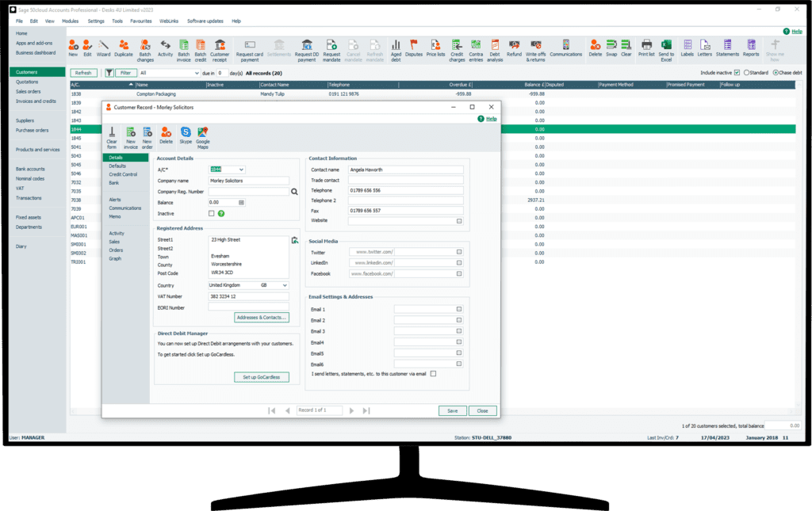This screenshot has width=812, height=511.
Task: Click the Credit charges toolbar icon
Action: [458, 45]
